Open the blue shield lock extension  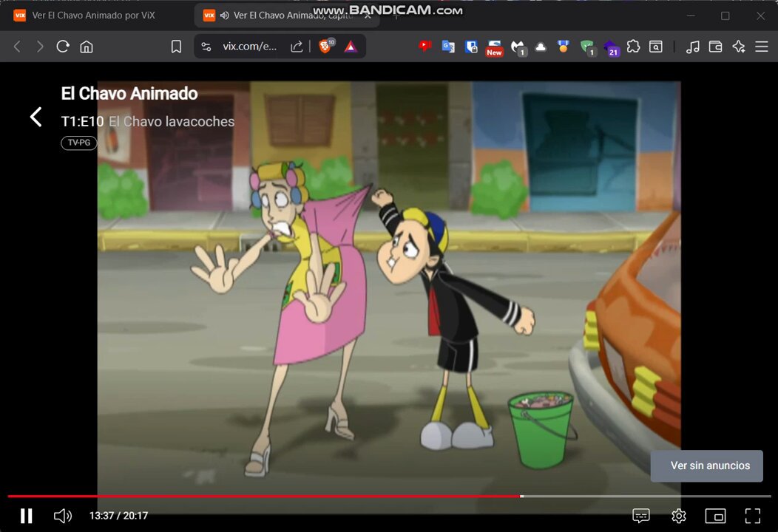471,47
